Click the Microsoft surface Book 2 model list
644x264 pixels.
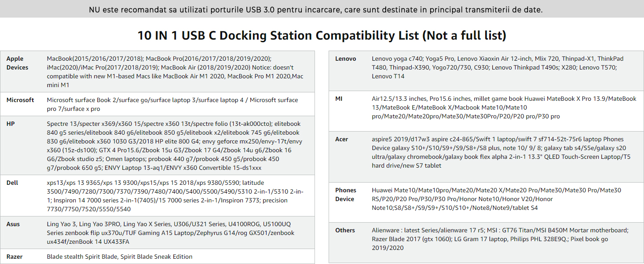point(172,104)
